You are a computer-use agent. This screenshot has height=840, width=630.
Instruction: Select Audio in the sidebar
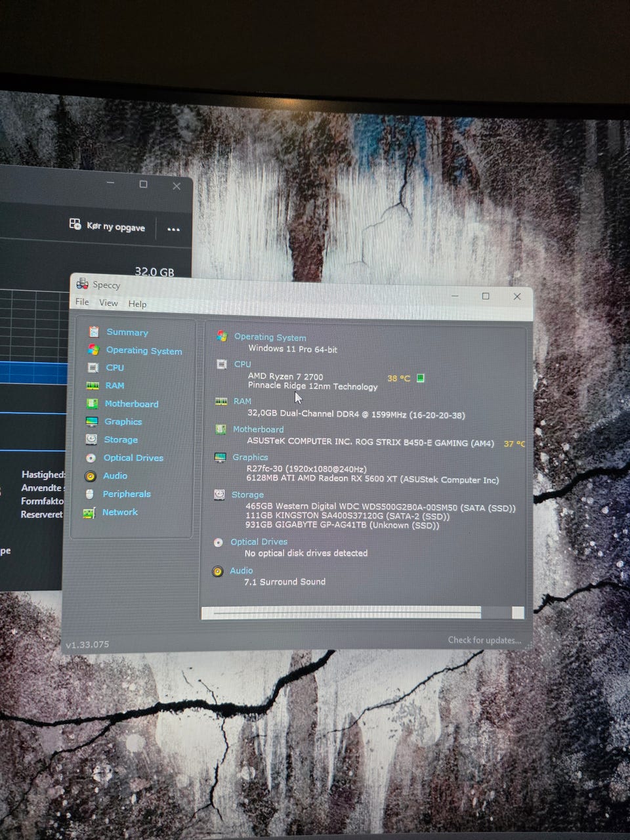tap(115, 476)
